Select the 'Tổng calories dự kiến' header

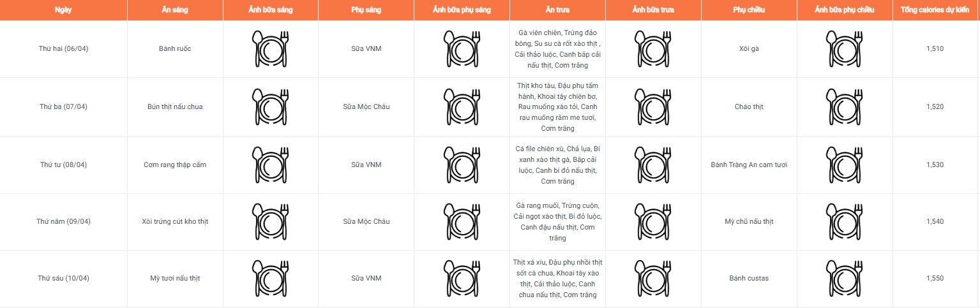pyautogui.click(x=935, y=10)
